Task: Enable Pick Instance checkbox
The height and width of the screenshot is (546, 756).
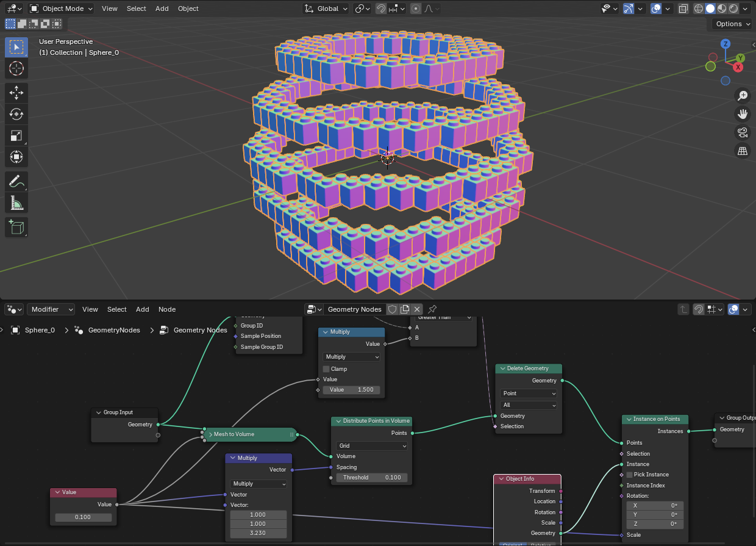Action: point(630,475)
